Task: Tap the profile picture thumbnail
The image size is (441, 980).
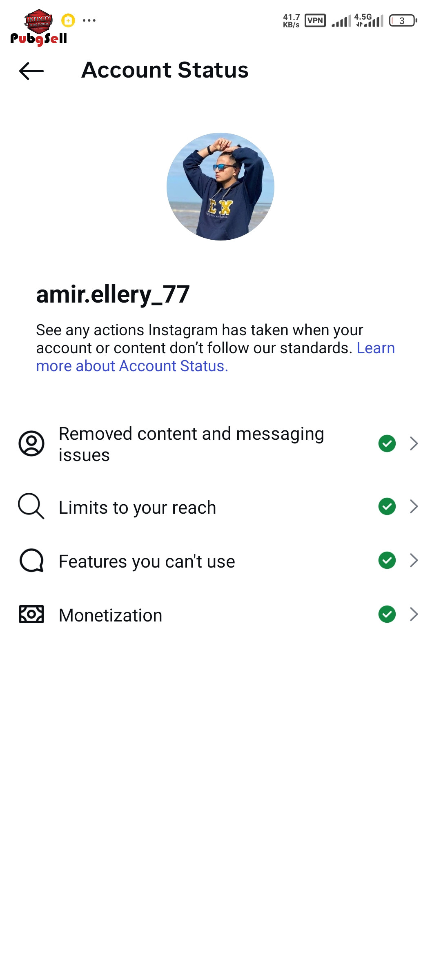Action: (220, 187)
